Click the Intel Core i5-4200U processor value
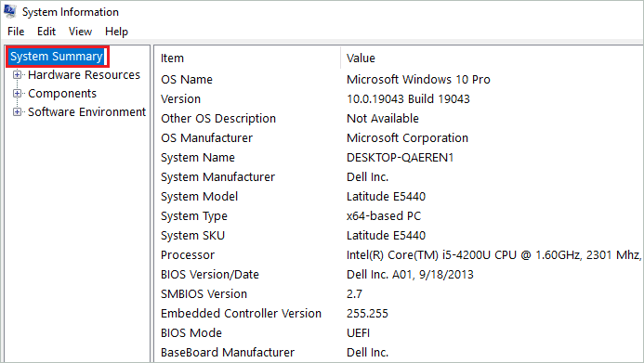Image resolution: width=644 pixels, height=363 pixels. (494, 254)
